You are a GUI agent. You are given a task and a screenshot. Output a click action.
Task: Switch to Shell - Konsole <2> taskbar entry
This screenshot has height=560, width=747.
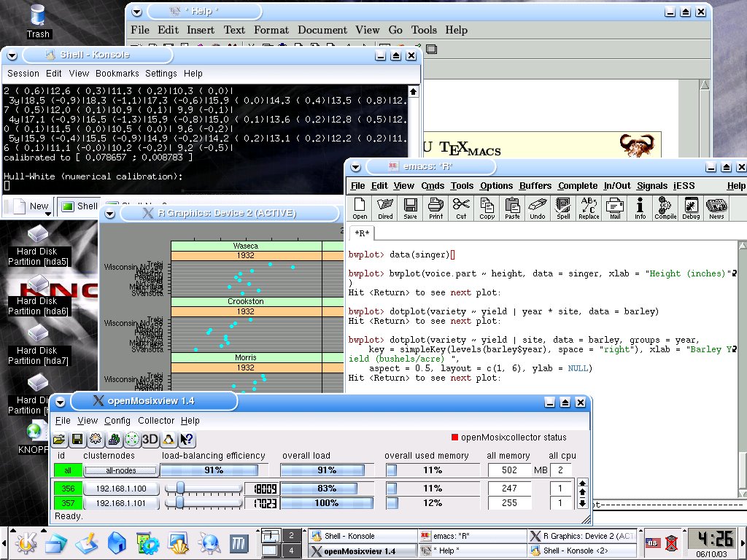pyautogui.click(x=581, y=551)
